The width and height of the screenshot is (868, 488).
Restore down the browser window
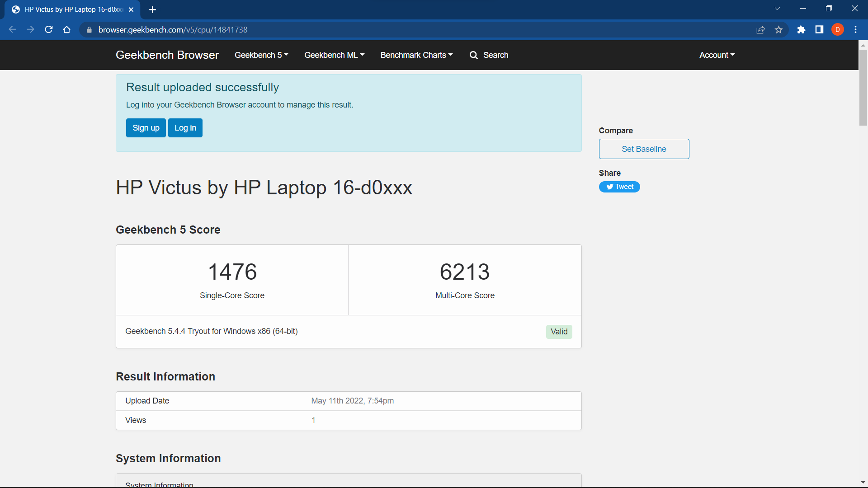pos(829,9)
